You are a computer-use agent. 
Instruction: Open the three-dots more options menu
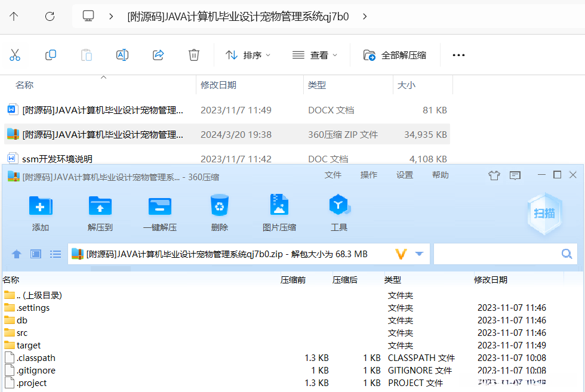pos(458,55)
